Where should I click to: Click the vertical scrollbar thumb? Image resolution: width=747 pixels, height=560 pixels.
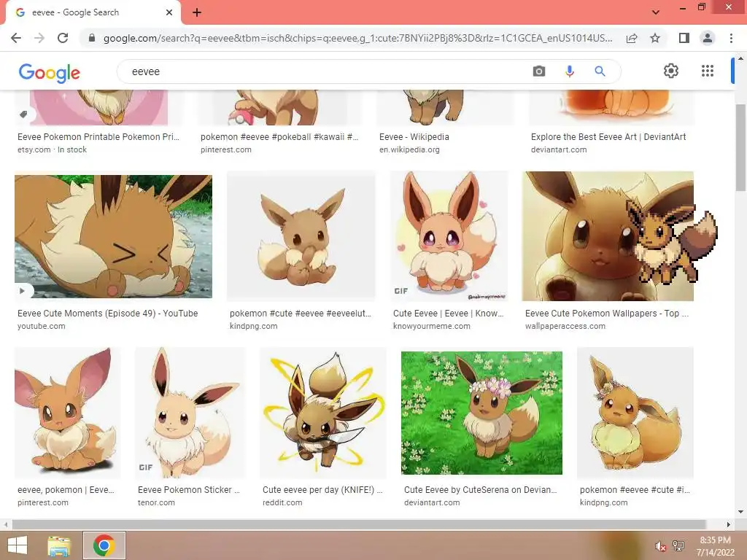[740, 147]
